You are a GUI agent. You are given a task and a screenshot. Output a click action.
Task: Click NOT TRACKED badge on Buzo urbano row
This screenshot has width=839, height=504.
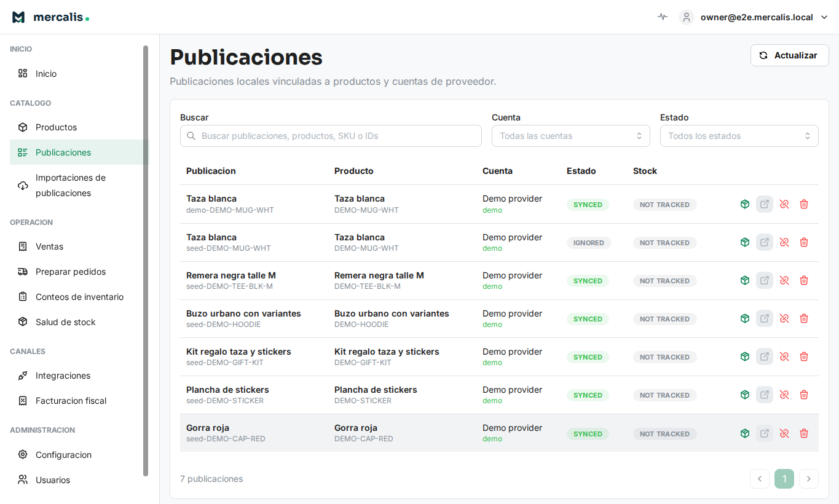[x=664, y=319]
